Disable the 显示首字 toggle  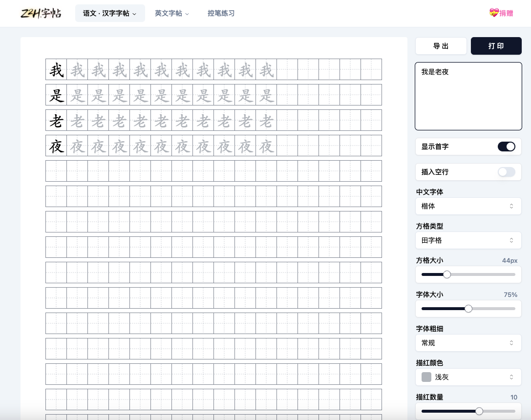(506, 147)
